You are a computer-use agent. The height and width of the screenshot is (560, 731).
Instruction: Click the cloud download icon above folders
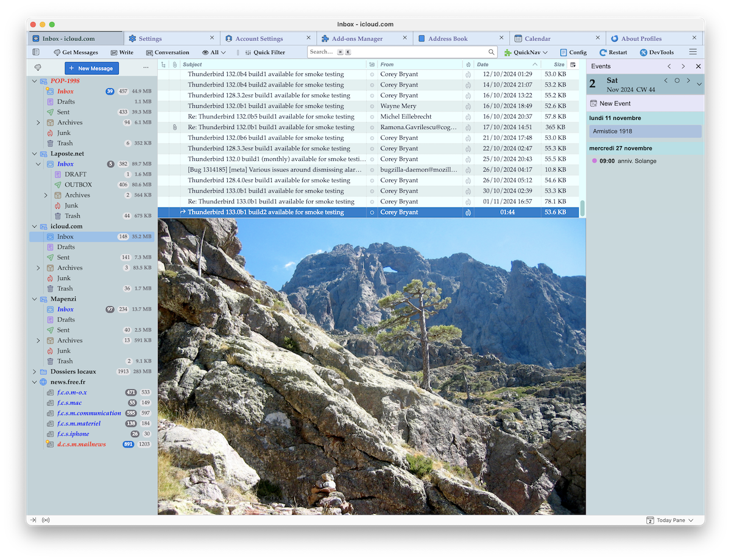[x=38, y=68]
